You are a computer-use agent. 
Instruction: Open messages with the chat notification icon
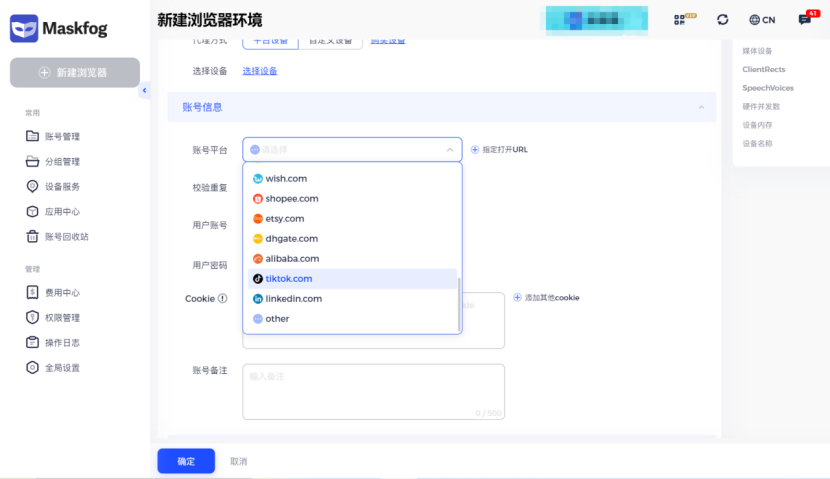click(x=808, y=18)
